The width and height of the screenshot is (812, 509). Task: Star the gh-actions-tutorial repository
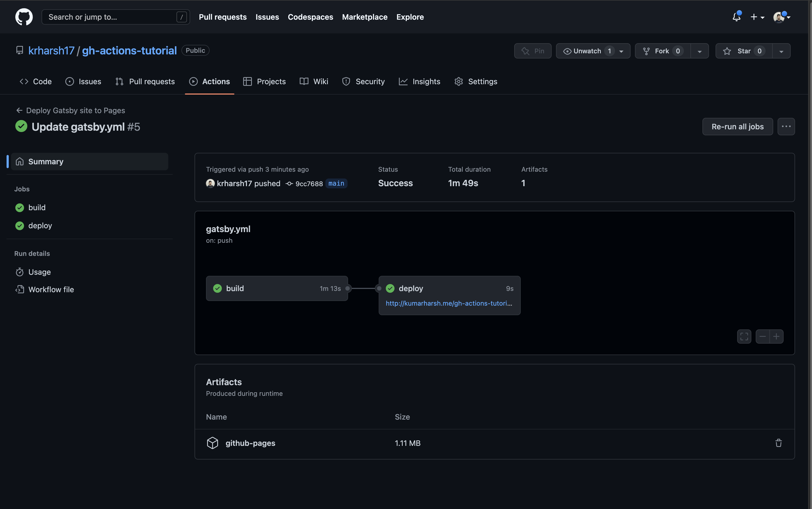tap(743, 51)
